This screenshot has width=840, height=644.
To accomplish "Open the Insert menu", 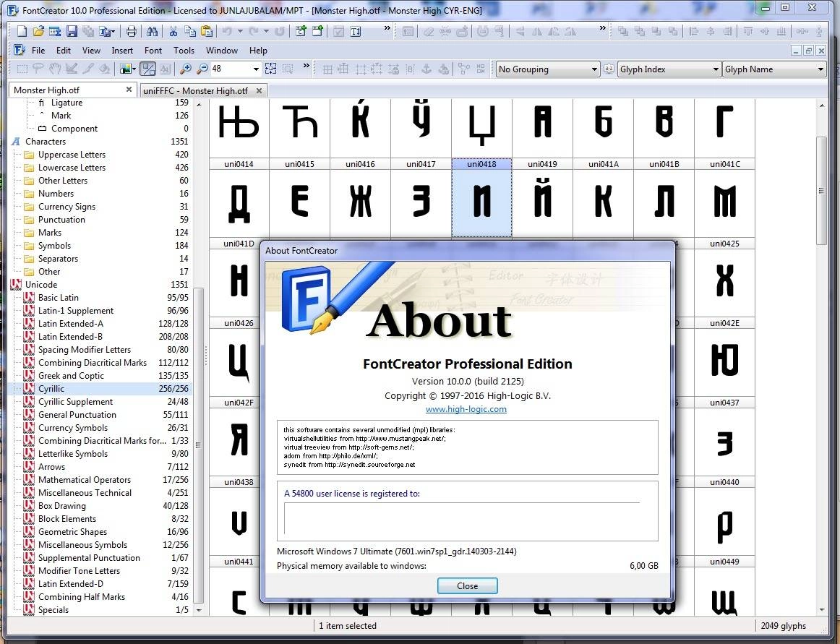I will click(x=122, y=51).
